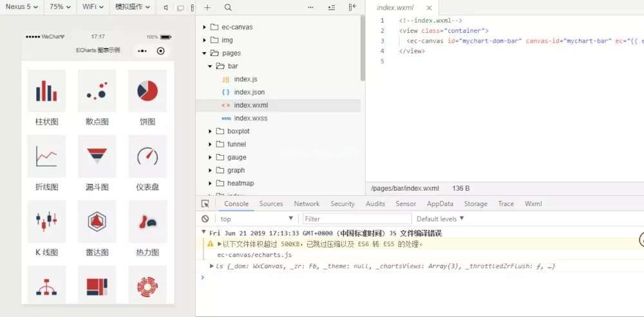Screen dimensions: 644x317
Task: Switch to the AppData tab
Action: pos(440,204)
